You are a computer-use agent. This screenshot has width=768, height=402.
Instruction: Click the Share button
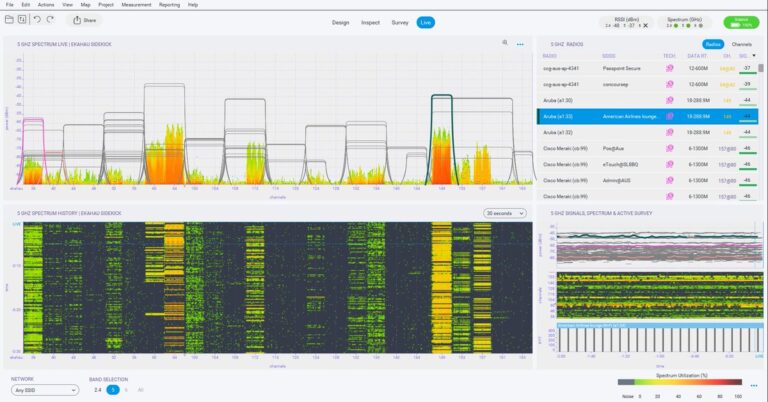click(84, 20)
